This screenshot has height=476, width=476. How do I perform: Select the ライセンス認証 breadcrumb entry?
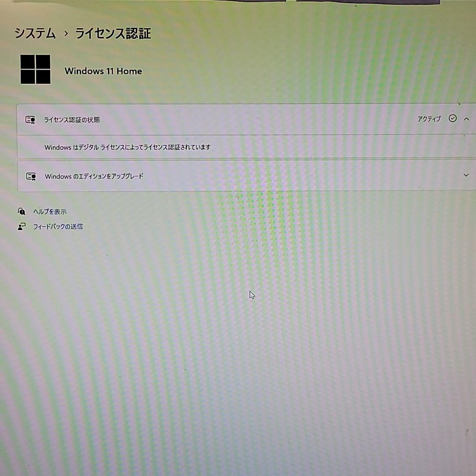[x=113, y=33]
